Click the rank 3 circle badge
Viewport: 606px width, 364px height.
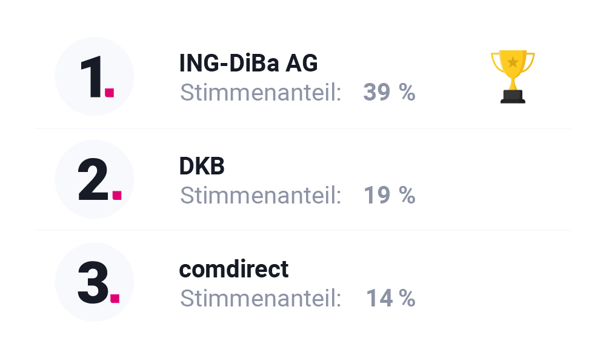coord(95,282)
